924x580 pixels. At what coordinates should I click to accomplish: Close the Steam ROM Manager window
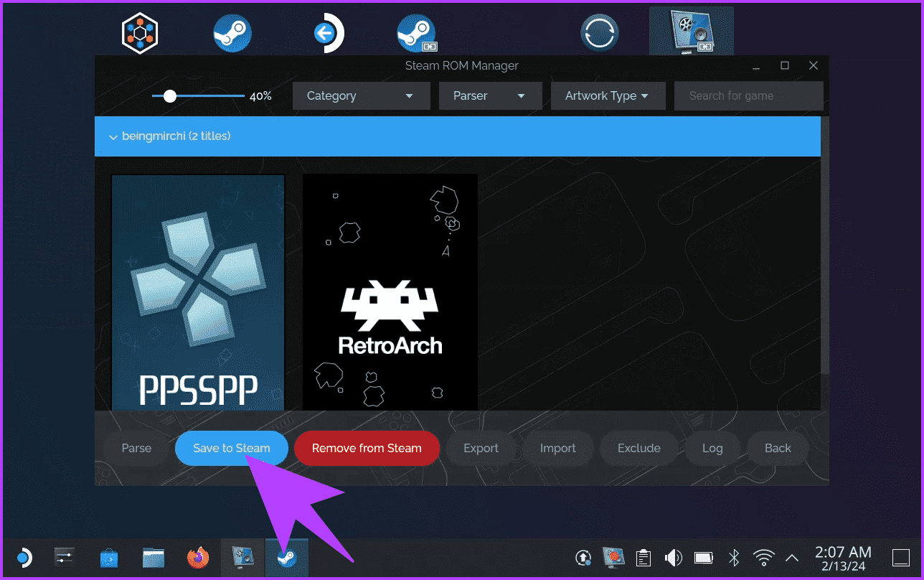814,65
